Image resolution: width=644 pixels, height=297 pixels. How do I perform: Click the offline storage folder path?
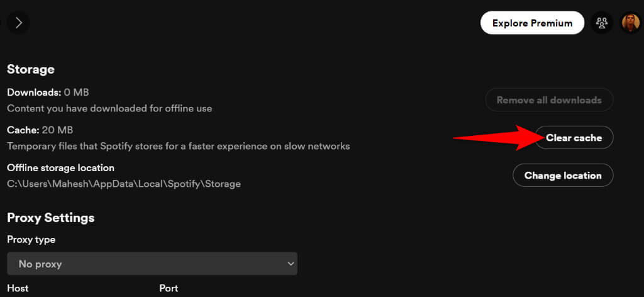pos(124,184)
